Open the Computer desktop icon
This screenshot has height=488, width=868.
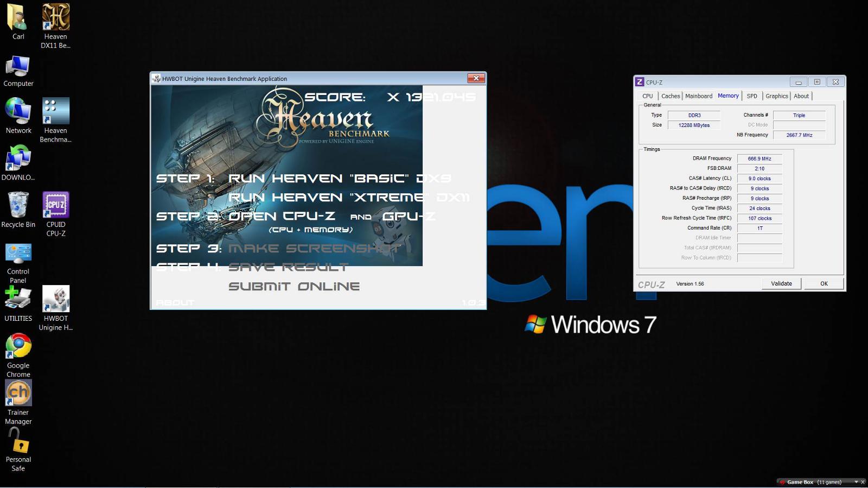(x=18, y=71)
